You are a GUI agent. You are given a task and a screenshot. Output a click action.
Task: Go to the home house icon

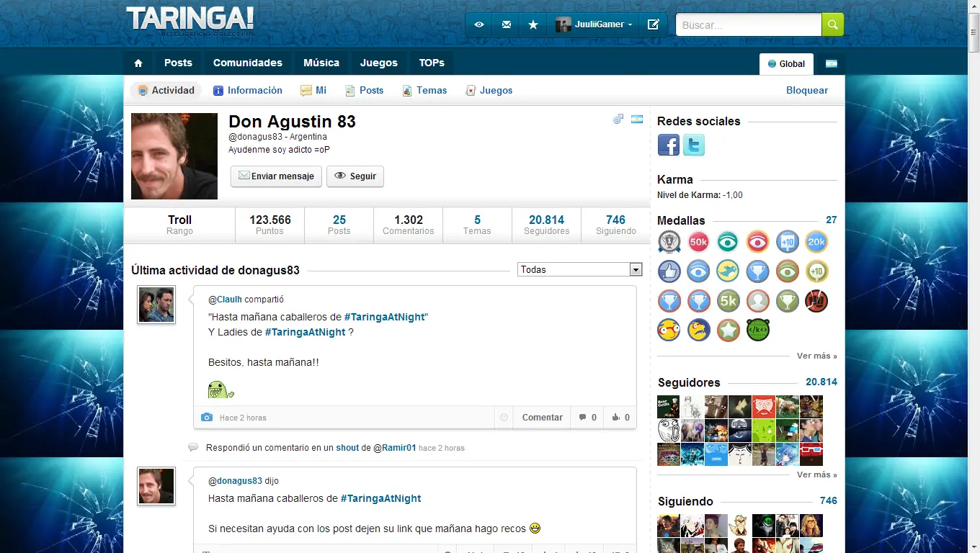pos(138,63)
